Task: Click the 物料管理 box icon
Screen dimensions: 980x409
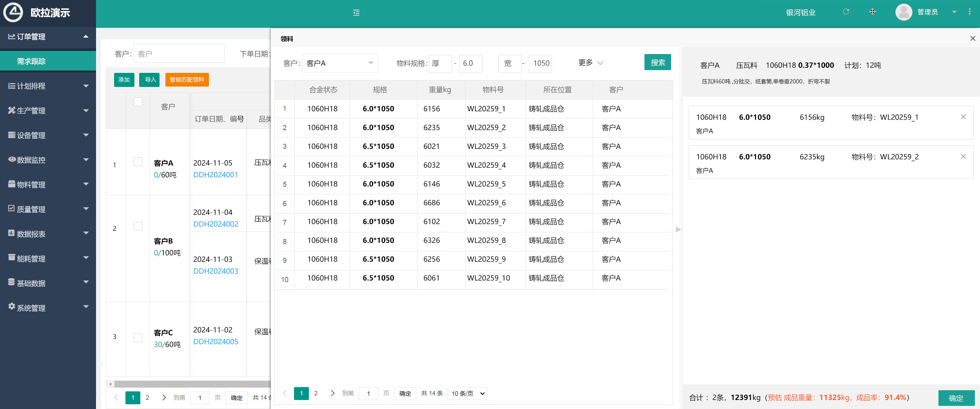Action: coord(12,184)
